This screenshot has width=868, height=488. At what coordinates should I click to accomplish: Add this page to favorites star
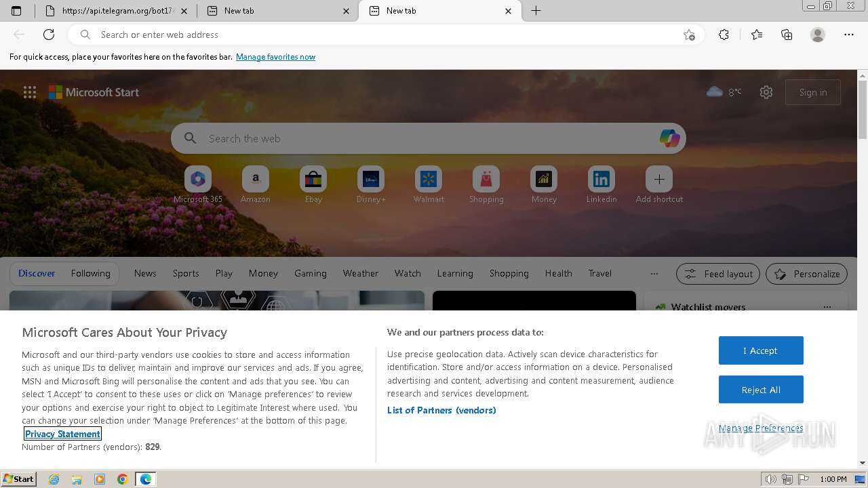pyautogui.click(x=689, y=35)
